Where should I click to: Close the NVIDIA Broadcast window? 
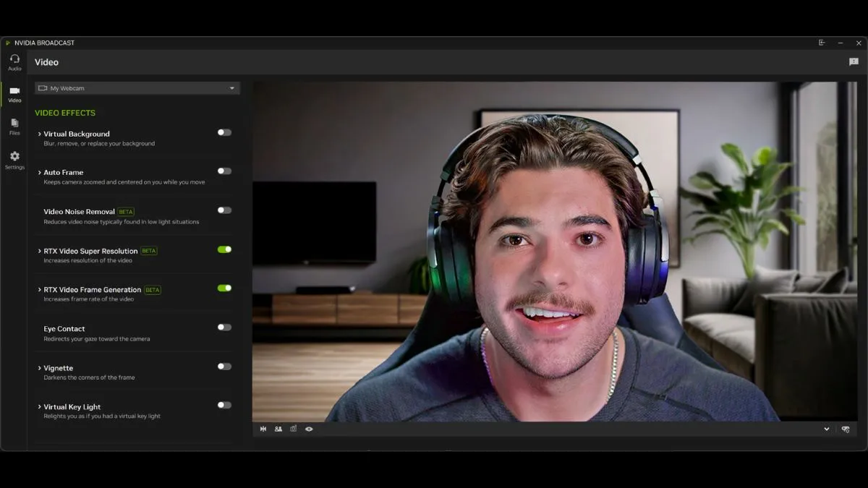(859, 43)
